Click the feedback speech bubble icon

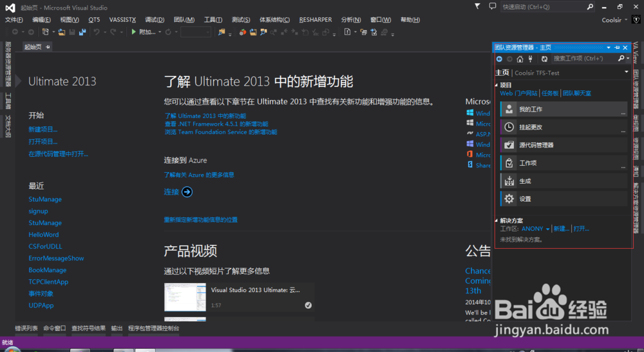[x=493, y=6]
